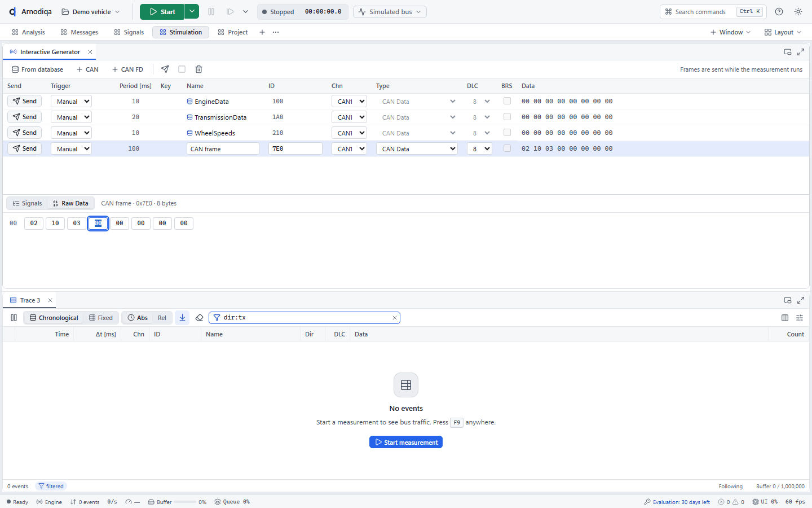Click the add tab plus icon

262,32
